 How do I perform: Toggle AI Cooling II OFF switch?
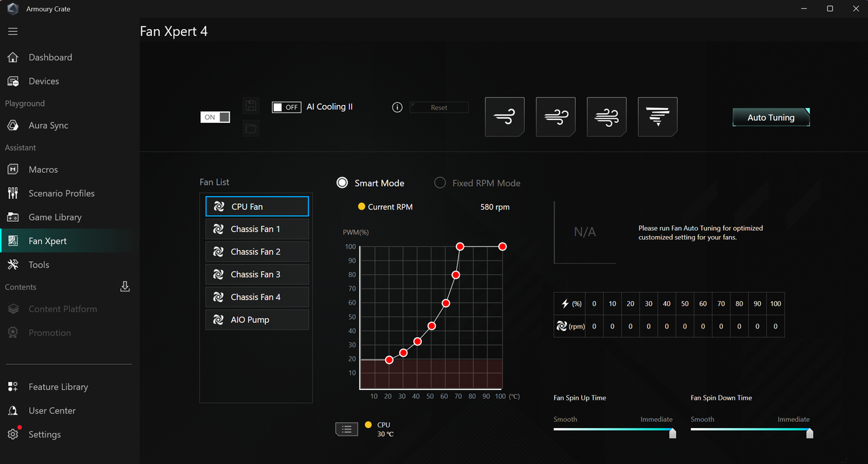(286, 107)
